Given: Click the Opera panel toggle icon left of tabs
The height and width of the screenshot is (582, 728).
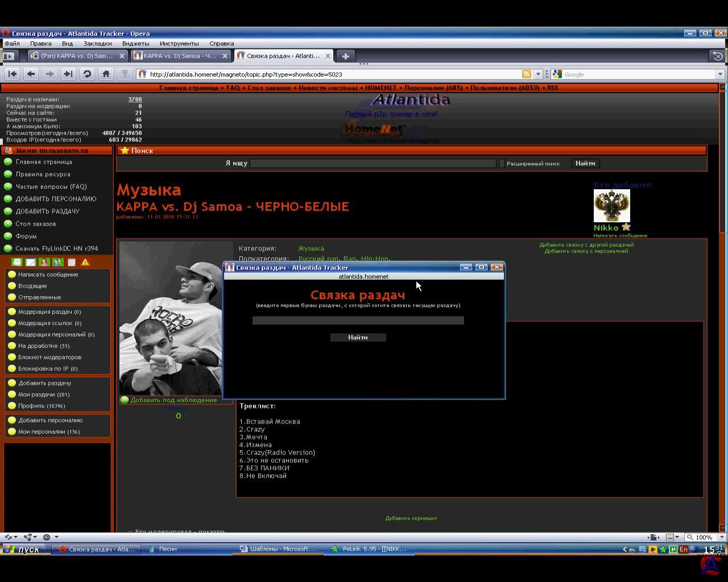Looking at the screenshot, I should [x=9, y=56].
